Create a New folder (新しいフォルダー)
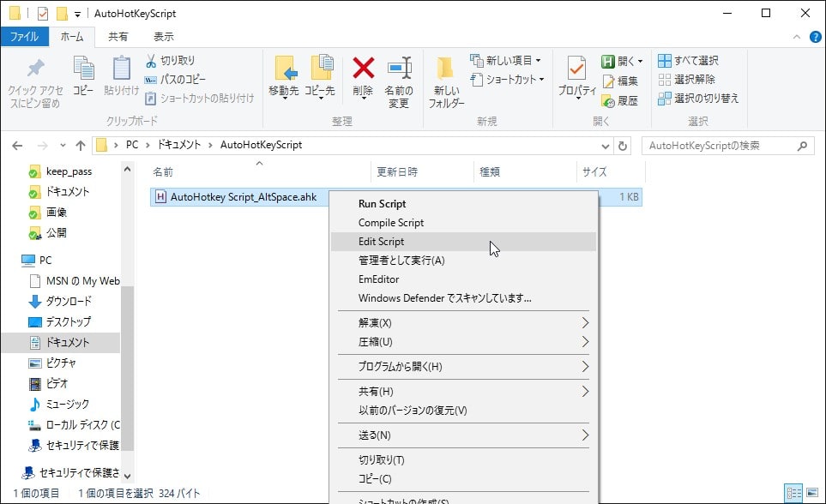 446,81
